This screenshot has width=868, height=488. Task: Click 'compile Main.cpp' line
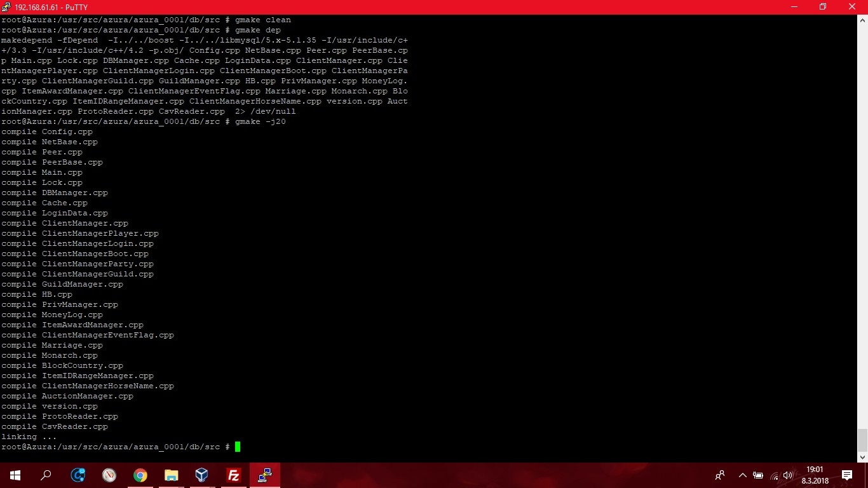click(42, 172)
